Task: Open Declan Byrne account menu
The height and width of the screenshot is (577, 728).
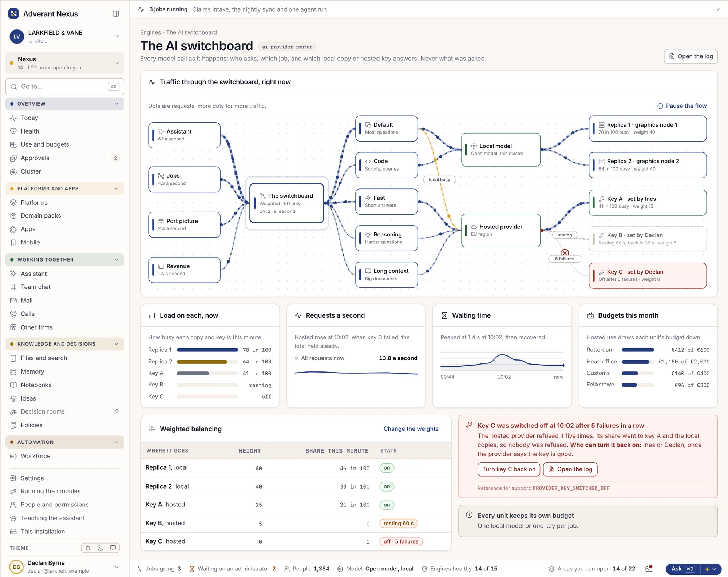Action: pos(65,567)
